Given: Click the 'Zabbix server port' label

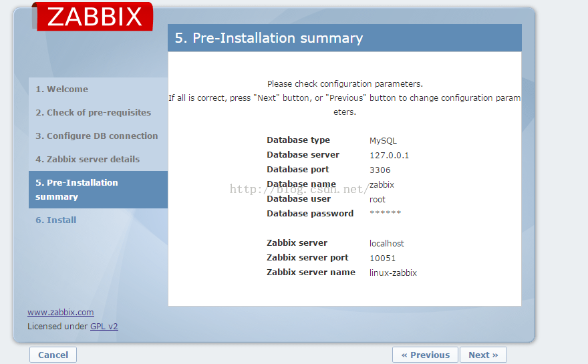Looking at the screenshot, I should [x=307, y=258].
